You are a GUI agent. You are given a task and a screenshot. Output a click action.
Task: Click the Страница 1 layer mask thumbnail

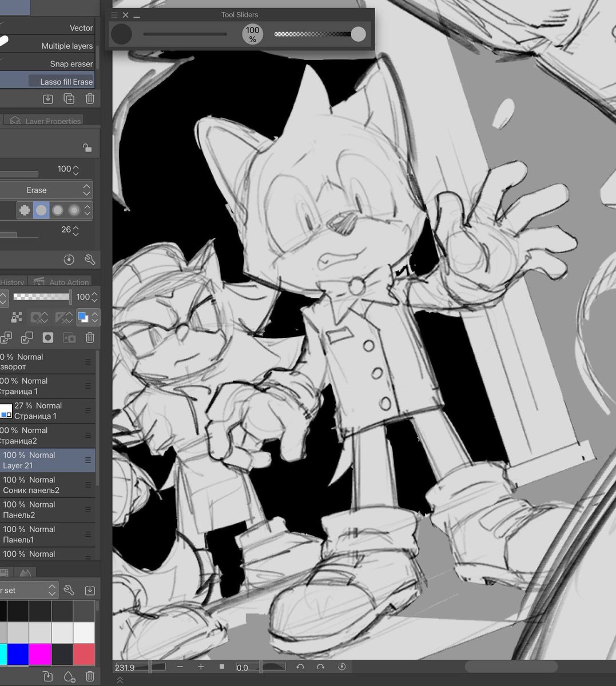click(6, 410)
